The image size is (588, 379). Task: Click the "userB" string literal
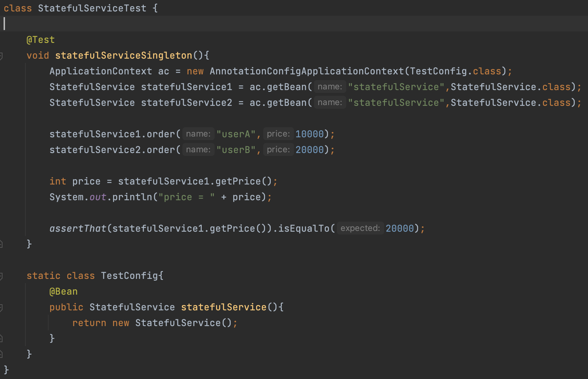tap(236, 150)
